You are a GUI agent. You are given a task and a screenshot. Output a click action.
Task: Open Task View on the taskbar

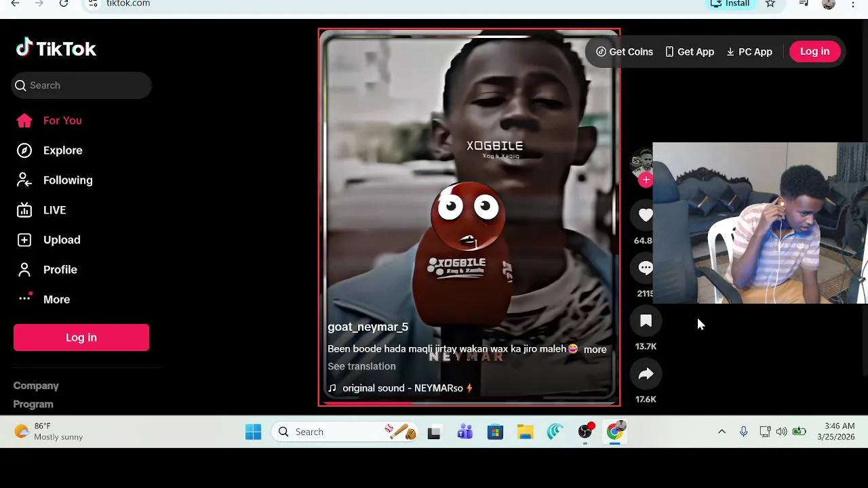[x=434, y=432]
